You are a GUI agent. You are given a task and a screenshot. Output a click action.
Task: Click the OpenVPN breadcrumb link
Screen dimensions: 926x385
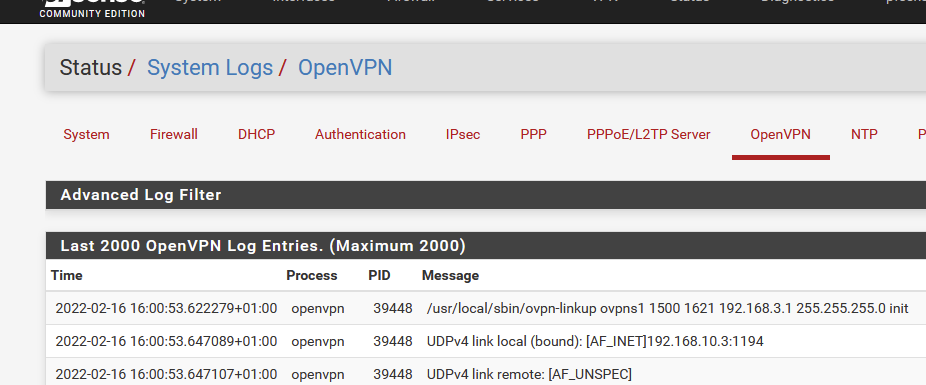(345, 68)
